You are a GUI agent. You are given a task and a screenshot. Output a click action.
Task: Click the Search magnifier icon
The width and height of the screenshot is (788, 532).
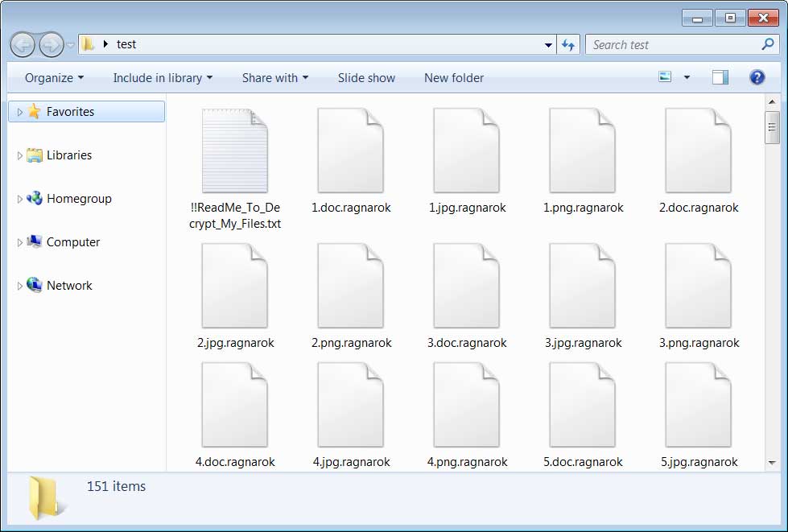(766, 44)
